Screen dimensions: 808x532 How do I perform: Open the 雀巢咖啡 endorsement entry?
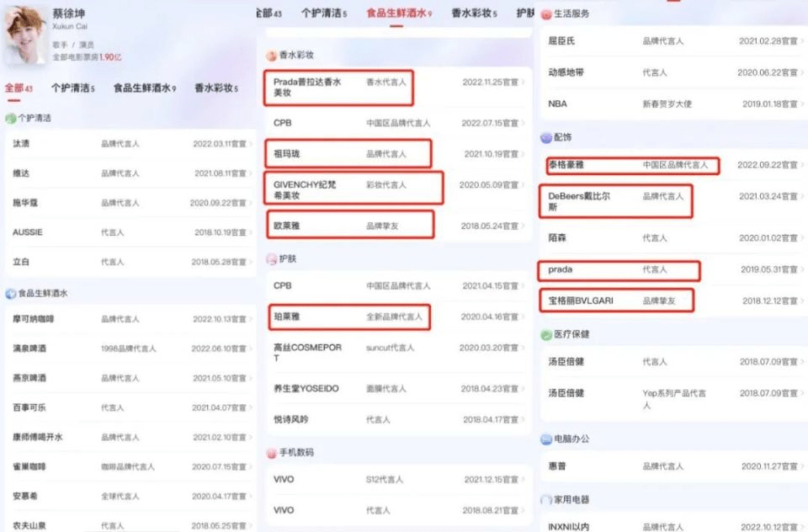131,466
